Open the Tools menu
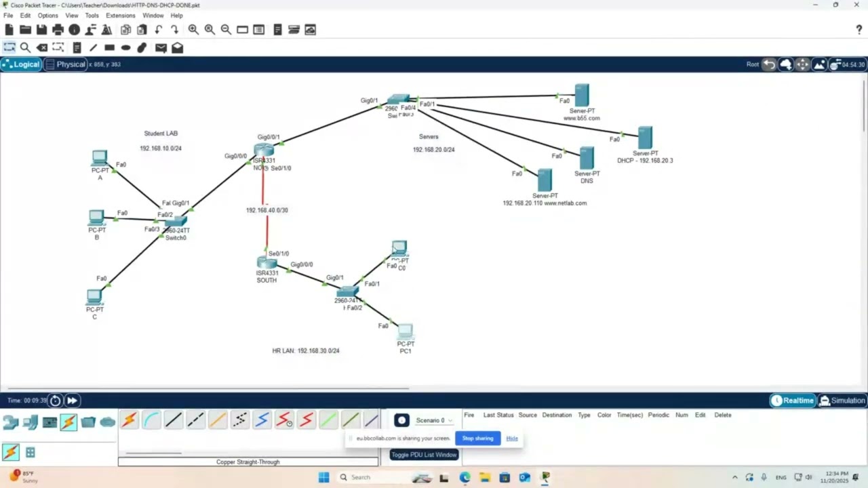The width and height of the screenshot is (868, 488). [x=92, y=15]
